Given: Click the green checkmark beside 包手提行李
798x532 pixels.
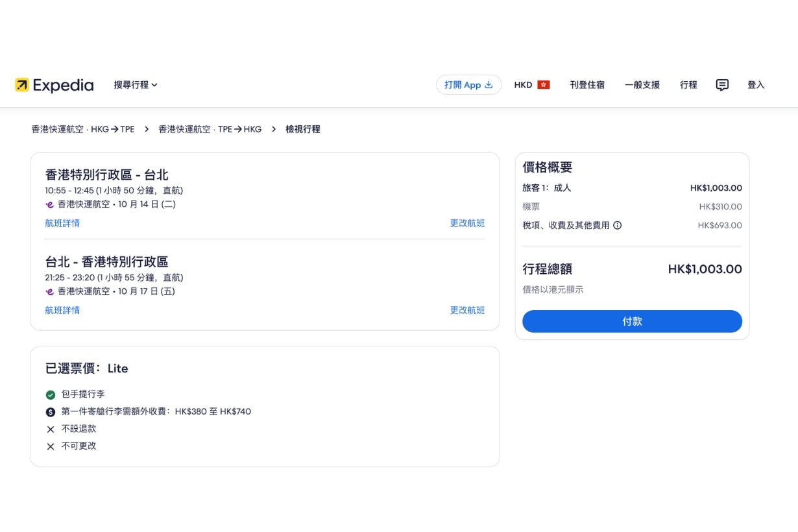Looking at the screenshot, I should (50, 394).
